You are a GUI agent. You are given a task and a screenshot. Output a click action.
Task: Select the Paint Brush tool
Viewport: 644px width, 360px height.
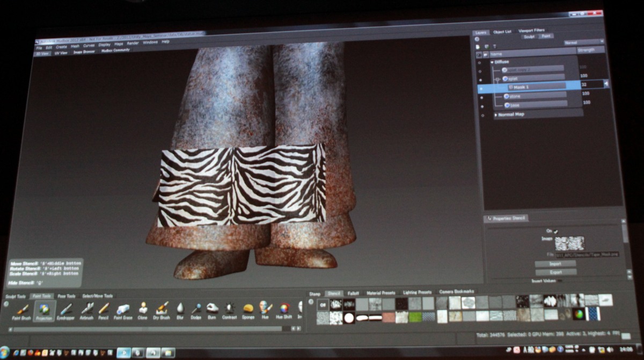[22, 310]
